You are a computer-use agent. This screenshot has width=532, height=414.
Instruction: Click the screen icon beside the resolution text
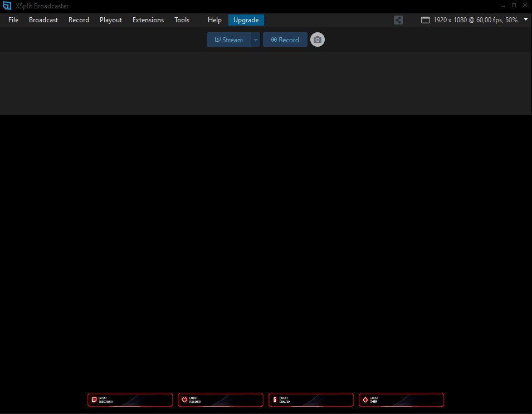[x=426, y=20]
